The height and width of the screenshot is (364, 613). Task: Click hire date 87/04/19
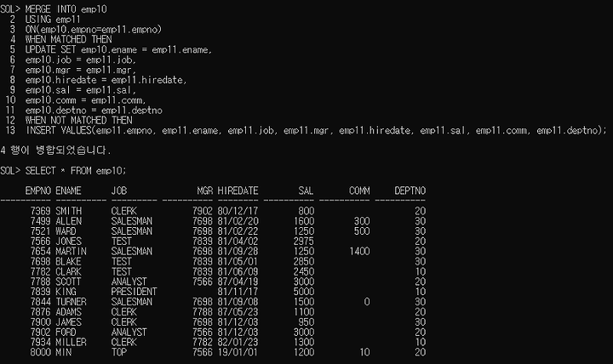(238, 282)
